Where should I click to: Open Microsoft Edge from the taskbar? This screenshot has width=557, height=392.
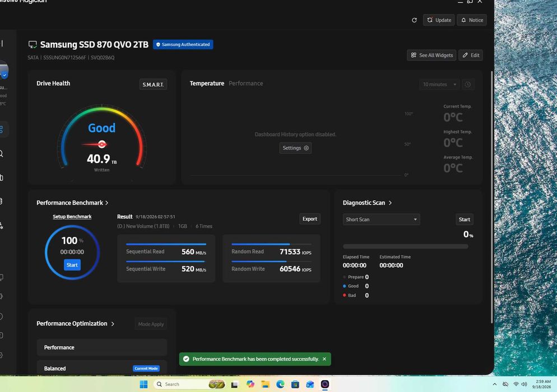(280, 384)
